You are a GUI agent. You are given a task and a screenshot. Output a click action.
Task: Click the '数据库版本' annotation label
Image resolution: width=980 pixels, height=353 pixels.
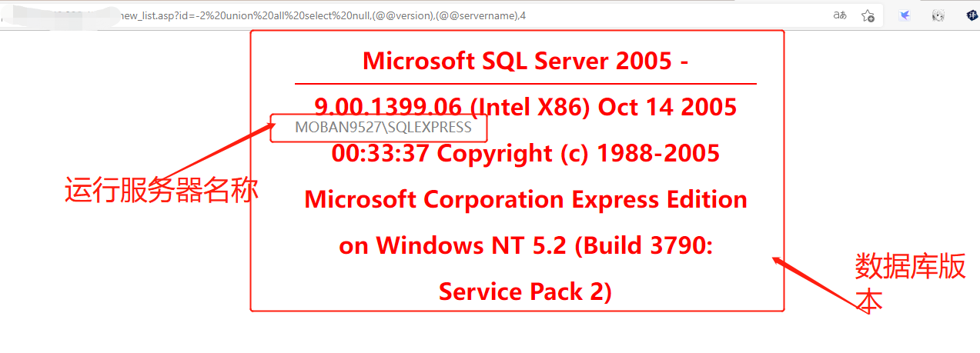909,284
